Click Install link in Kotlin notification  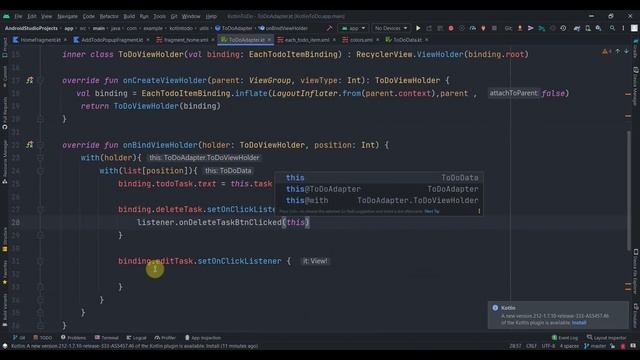tap(579, 322)
